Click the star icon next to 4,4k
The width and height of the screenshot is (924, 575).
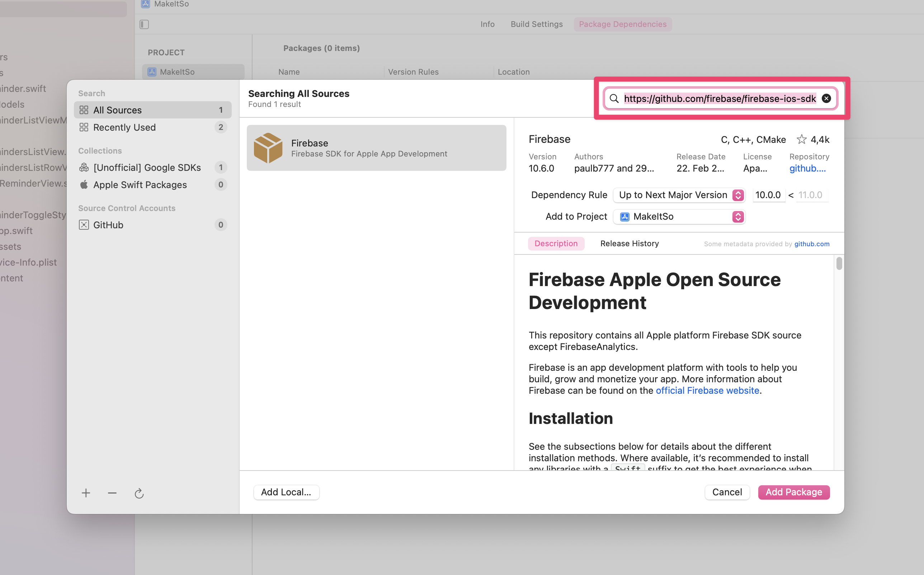801,140
